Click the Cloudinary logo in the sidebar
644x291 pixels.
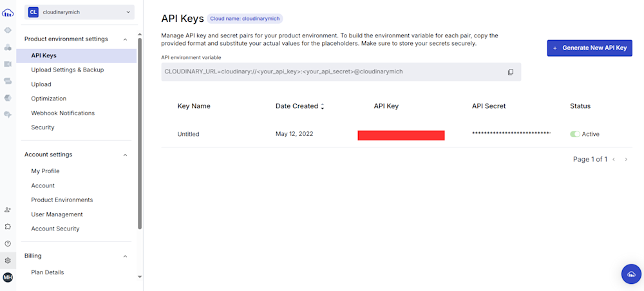click(x=8, y=14)
